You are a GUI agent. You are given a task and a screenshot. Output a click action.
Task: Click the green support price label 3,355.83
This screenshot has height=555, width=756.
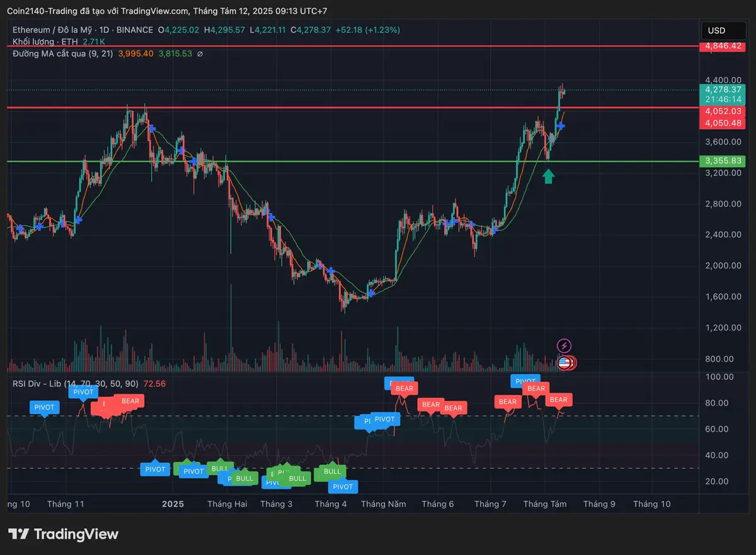tap(722, 161)
